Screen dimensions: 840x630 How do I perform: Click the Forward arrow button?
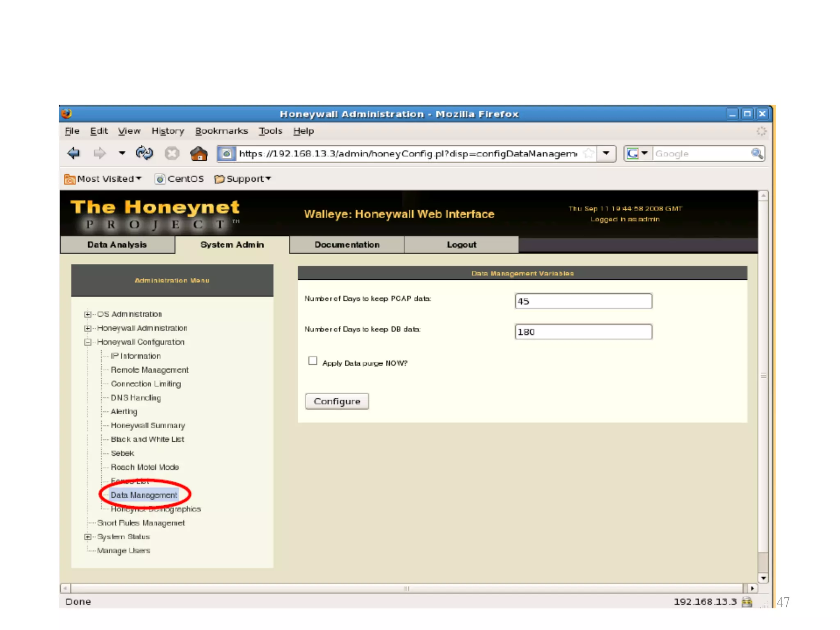[x=99, y=154]
